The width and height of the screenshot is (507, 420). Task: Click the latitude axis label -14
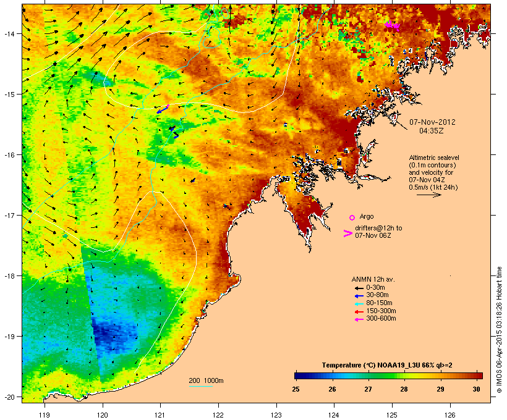coord(9,34)
